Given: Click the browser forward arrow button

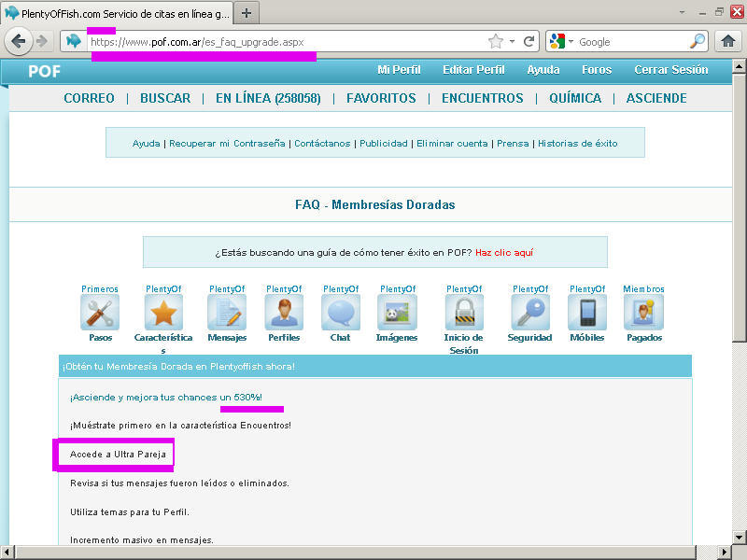Looking at the screenshot, I should coord(43,41).
